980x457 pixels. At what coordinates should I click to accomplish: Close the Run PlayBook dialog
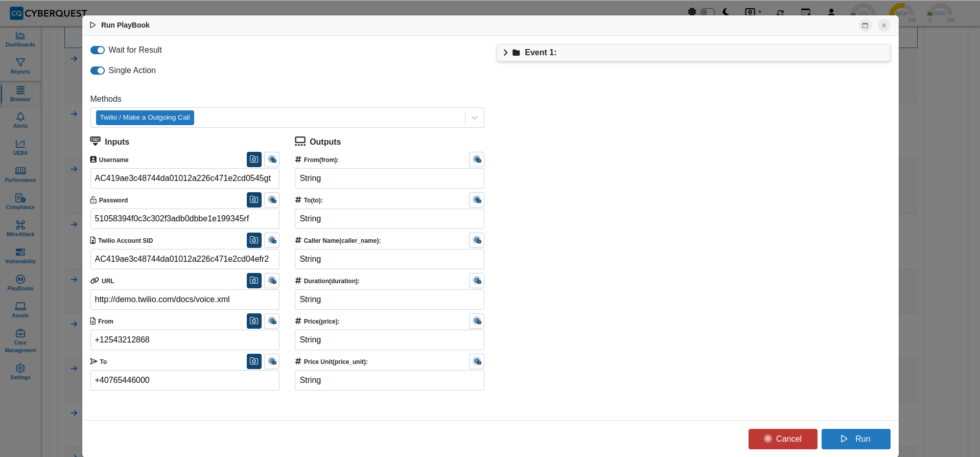[x=884, y=26]
